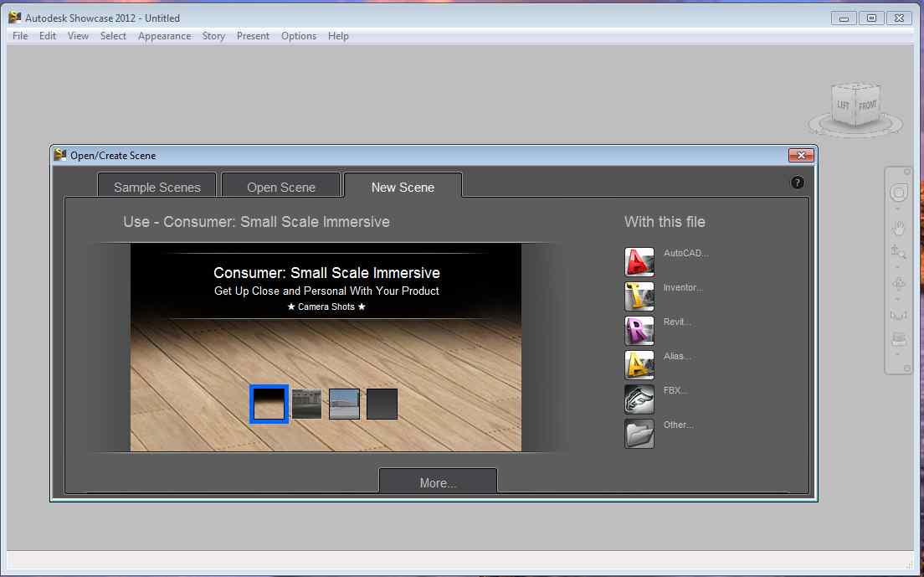Viewport: 924px width, 577px height.
Task: Choose the zoom tool in navigation bar
Action: 899,252
